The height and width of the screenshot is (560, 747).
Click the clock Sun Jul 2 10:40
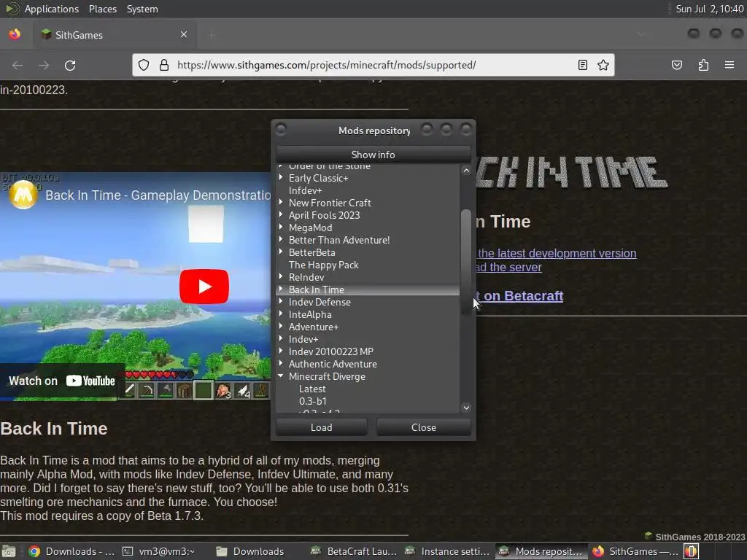(709, 9)
